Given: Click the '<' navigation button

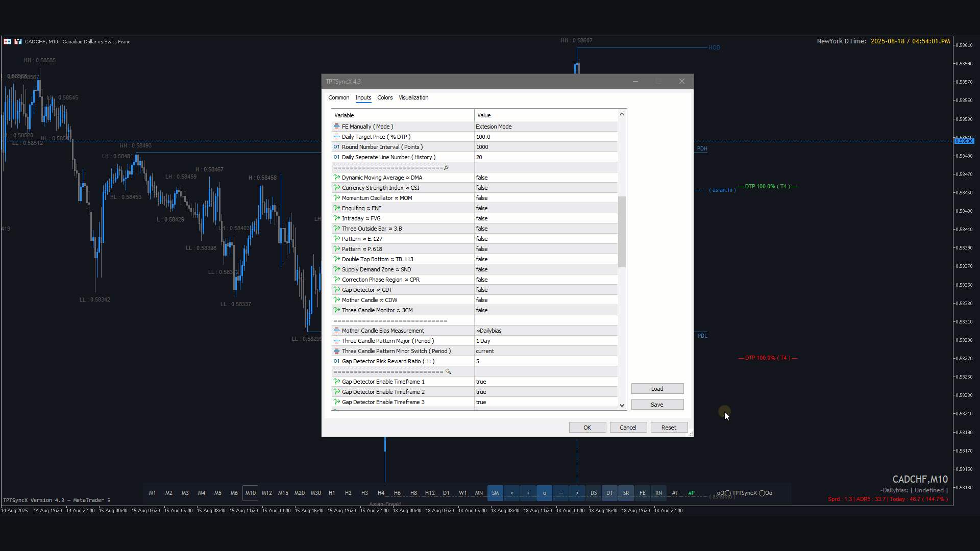Looking at the screenshot, I should click(x=511, y=493).
